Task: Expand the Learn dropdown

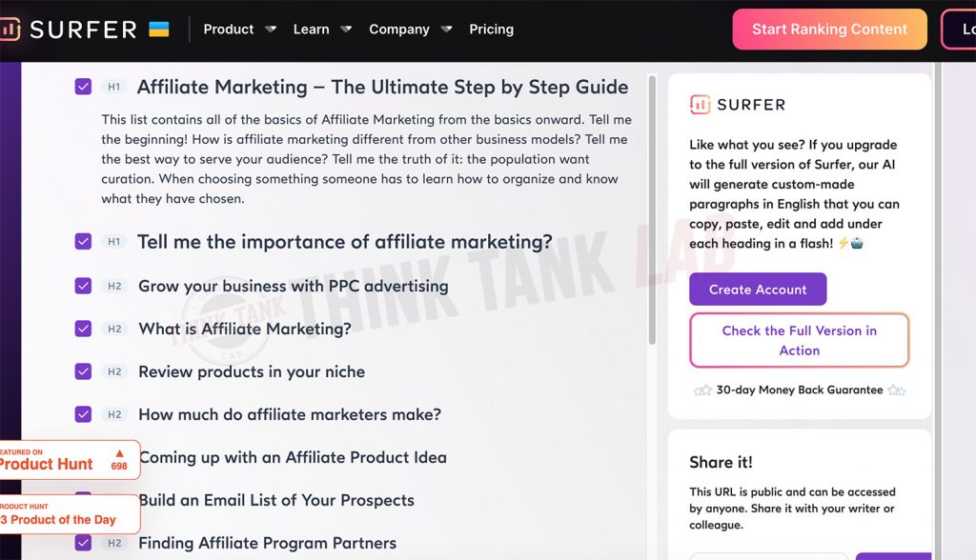Action: tap(311, 29)
